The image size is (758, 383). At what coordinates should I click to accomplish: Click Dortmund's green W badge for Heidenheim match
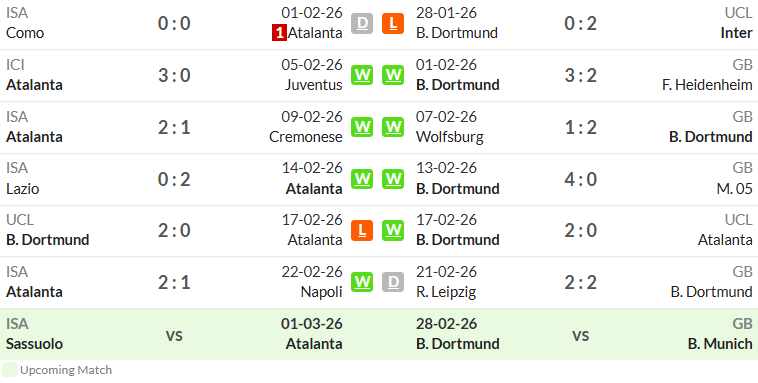click(x=393, y=75)
